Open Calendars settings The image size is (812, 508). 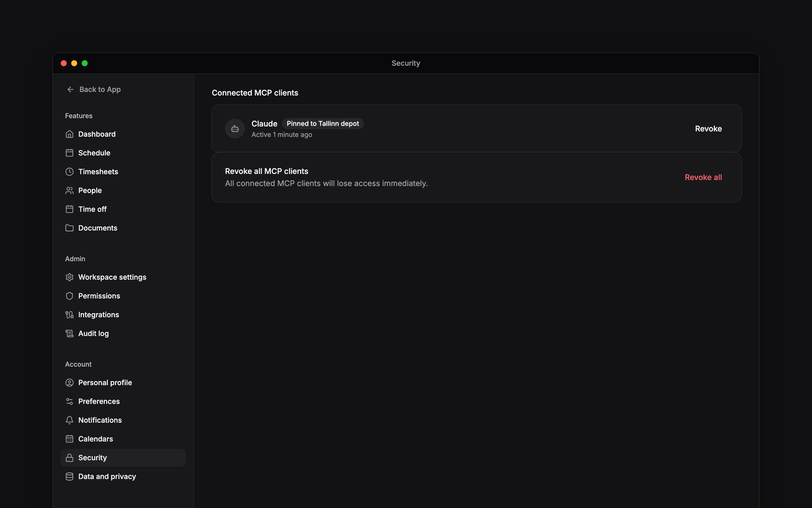pos(123,439)
